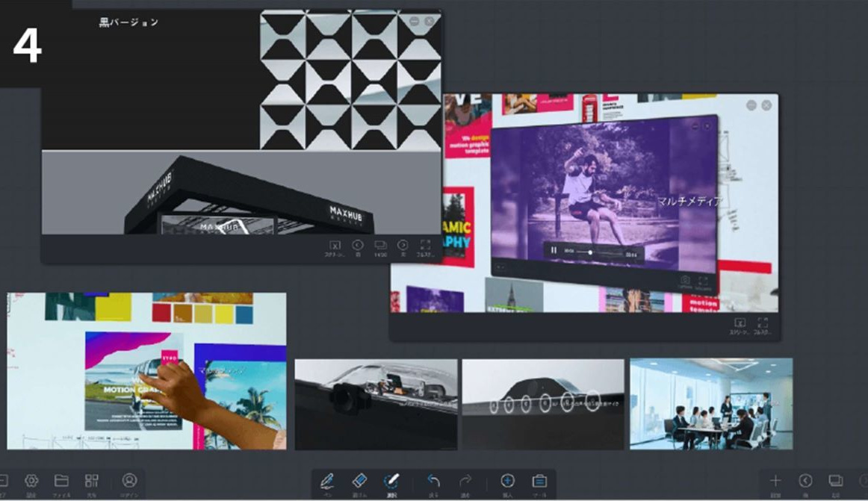Activate the lasso selection tool
Screen dimensions: 868x501
[x=391, y=481]
